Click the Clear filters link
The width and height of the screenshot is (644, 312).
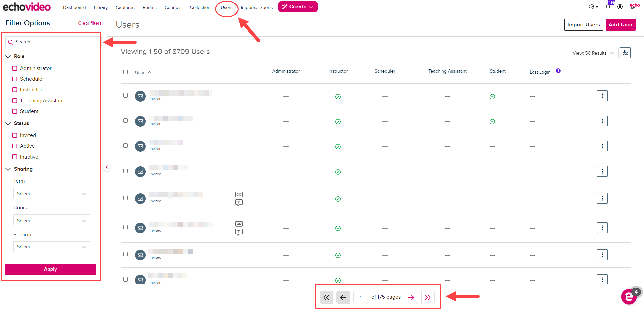[90, 23]
